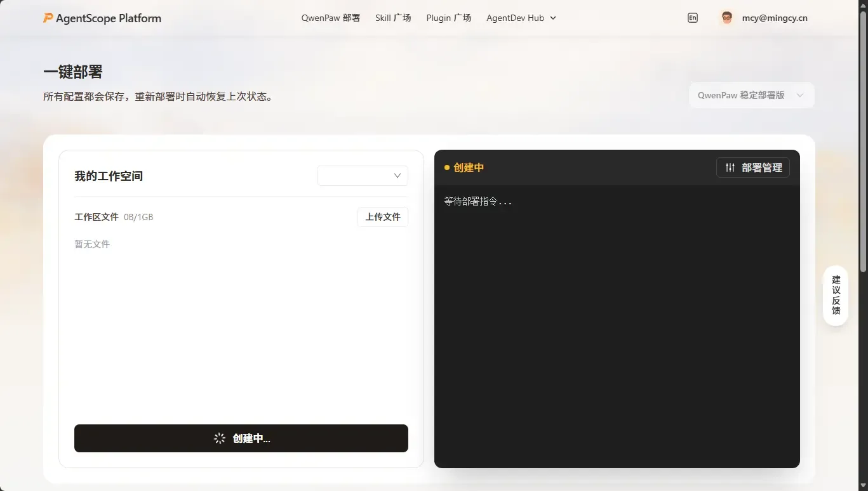Open the user avatar picture

tap(727, 18)
